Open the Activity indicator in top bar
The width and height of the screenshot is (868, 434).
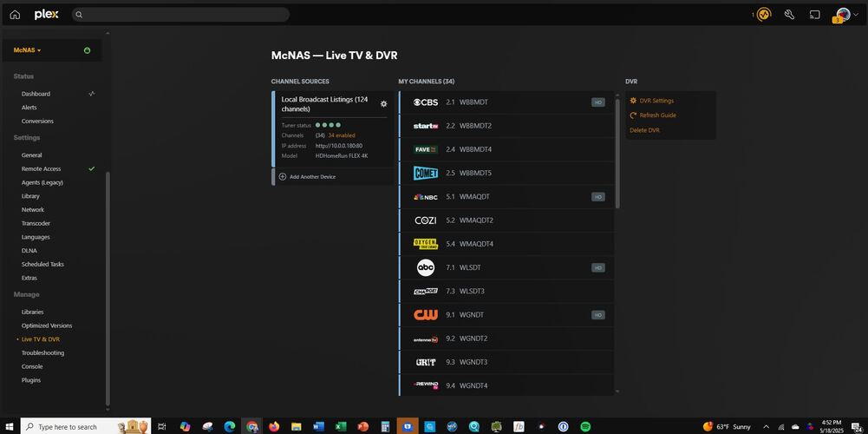[764, 15]
